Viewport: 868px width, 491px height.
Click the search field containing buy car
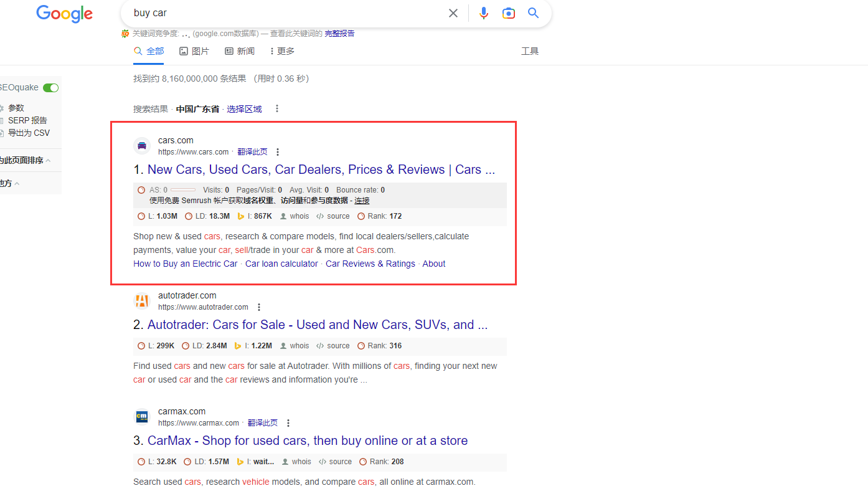(x=286, y=13)
